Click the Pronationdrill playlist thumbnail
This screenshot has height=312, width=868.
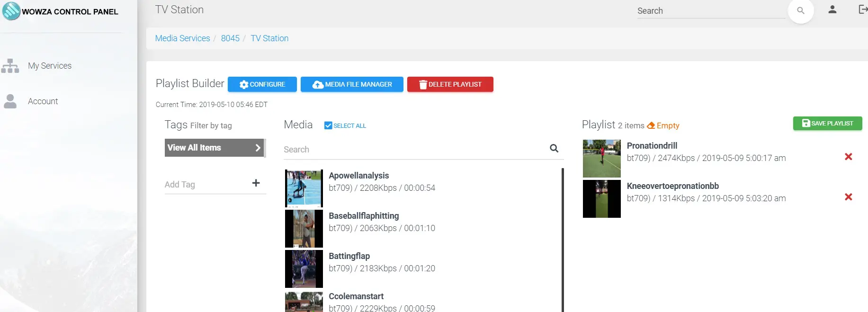point(602,159)
